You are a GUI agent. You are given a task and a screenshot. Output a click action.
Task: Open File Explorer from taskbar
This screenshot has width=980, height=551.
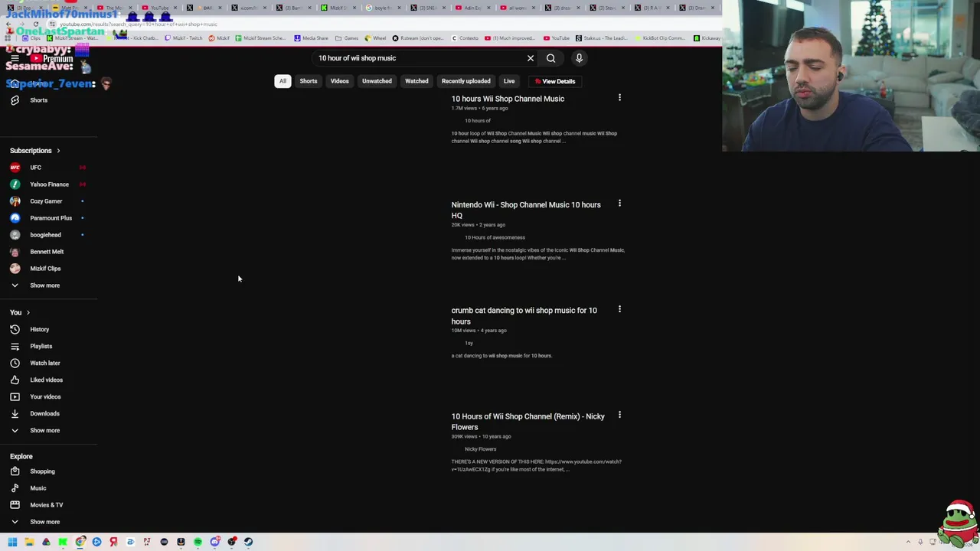(29, 542)
